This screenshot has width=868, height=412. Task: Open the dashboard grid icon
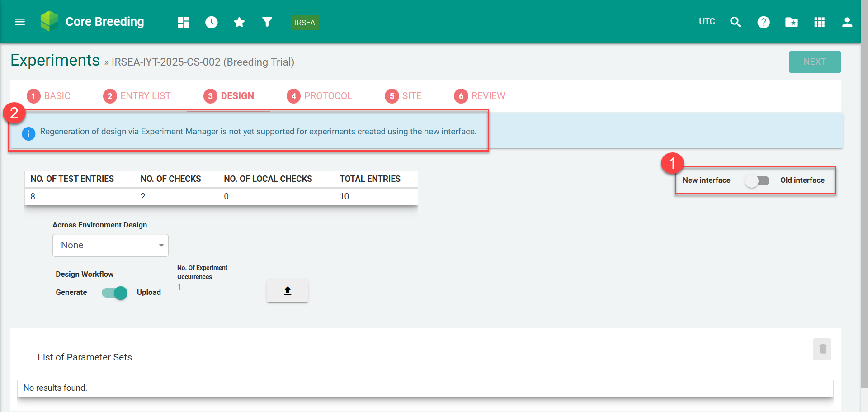[184, 22]
